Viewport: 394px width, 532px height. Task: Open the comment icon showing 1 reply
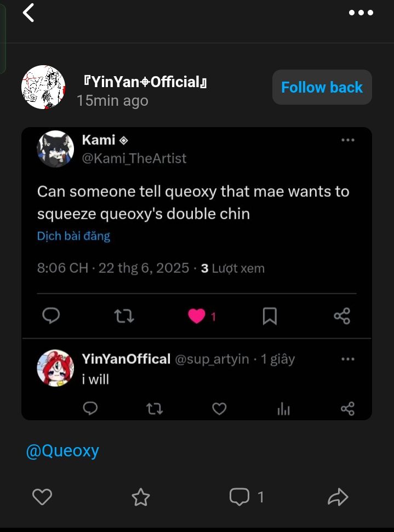point(239,497)
